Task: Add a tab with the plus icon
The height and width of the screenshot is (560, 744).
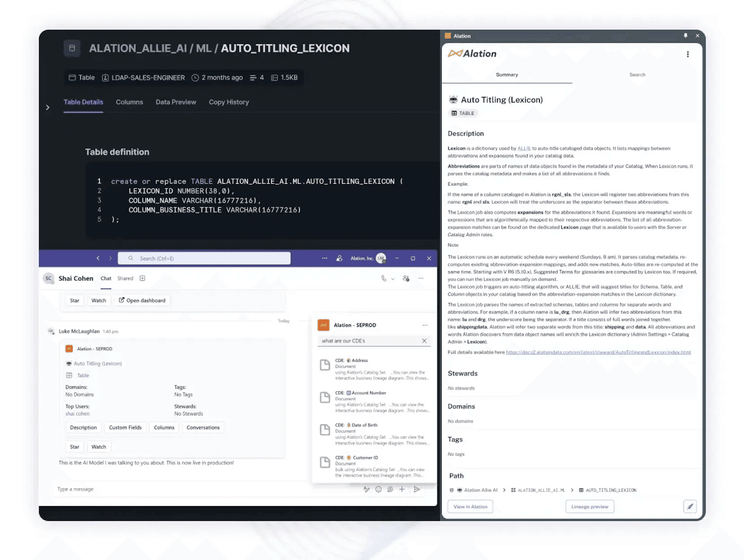Action: (142, 279)
